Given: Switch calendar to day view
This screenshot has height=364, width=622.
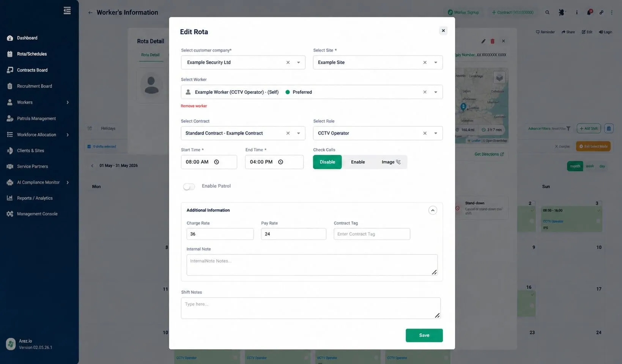Looking at the screenshot, I should pyautogui.click(x=602, y=166).
